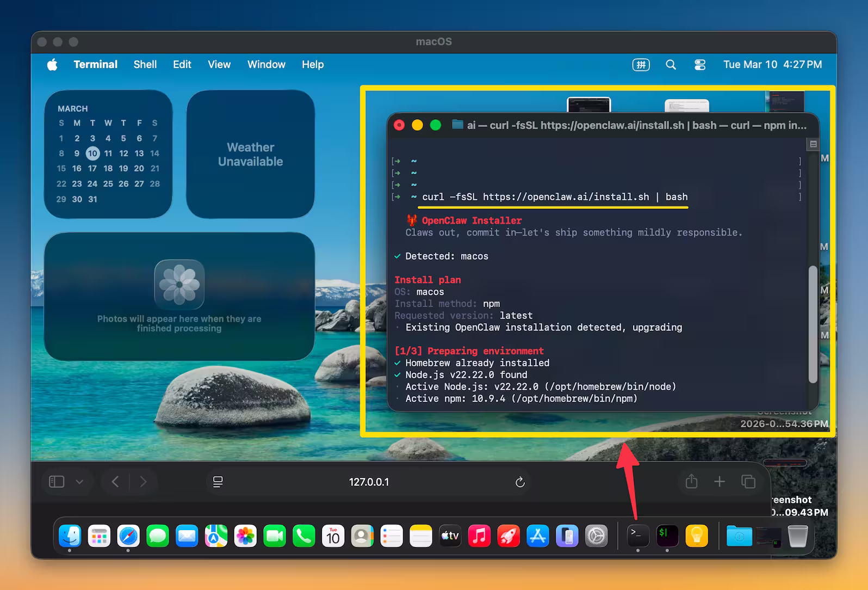Open Launchpad in the dock
Image resolution: width=868 pixels, height=590 pixels.
coord(99,536)
